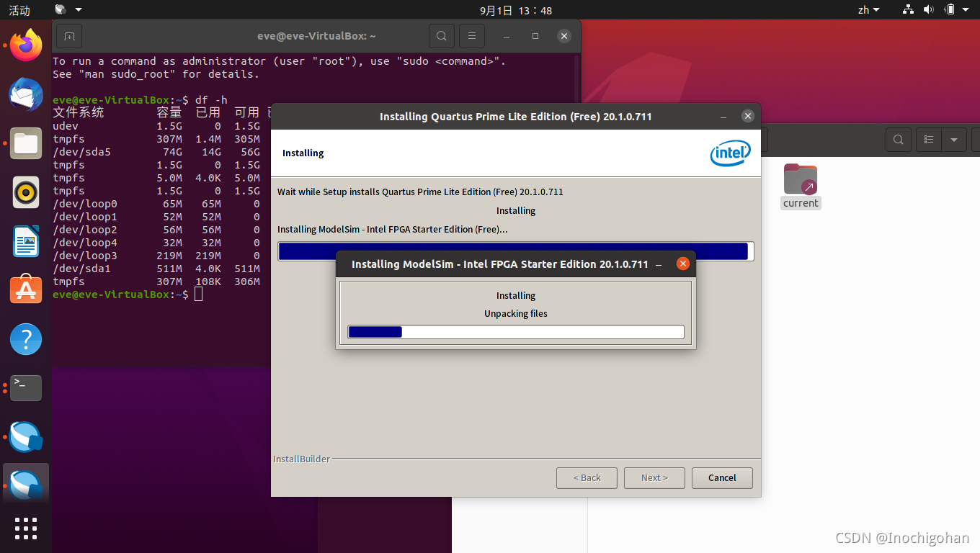This screenshot has height=553, width=980.
Task: Launch Thunderbird mail from the dock
Action: click(x=26, y=94)
